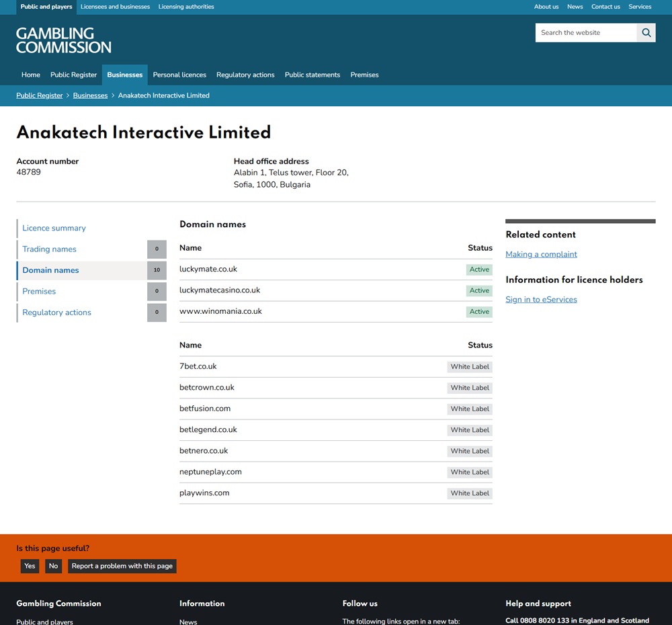Click the Gambling Commission logo

pos(64,40)
